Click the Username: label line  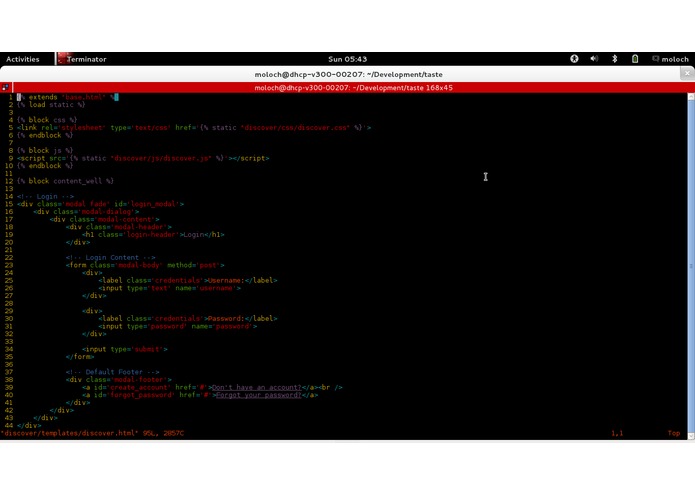(x=188, y=280)
